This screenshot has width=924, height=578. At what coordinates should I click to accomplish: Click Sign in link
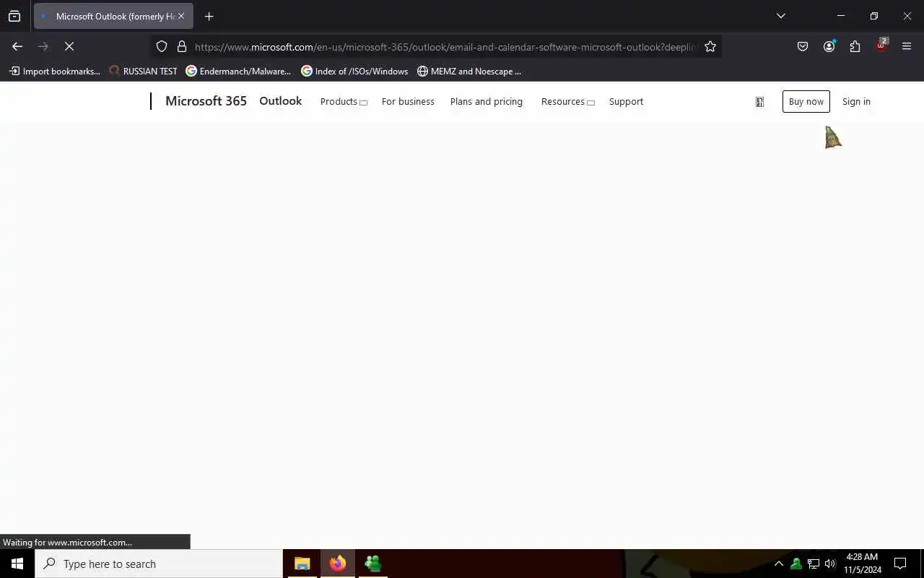[856, 102]
